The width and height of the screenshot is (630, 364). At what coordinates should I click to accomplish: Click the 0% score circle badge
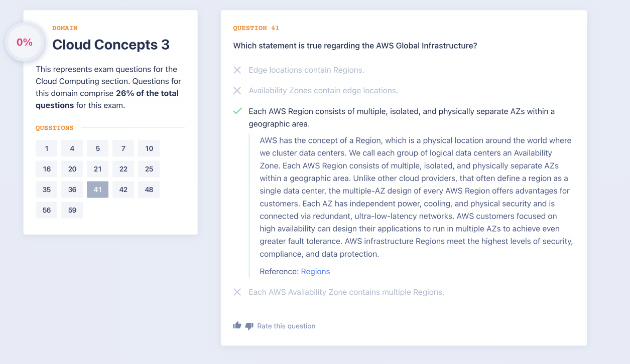pos(25,43)
